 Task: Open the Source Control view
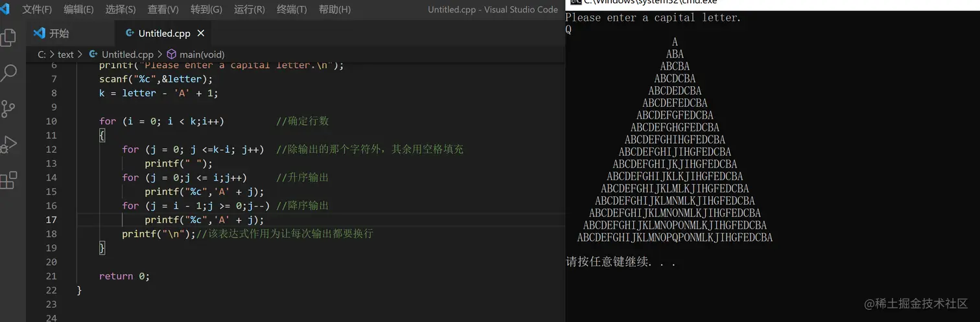click(8, 108)
